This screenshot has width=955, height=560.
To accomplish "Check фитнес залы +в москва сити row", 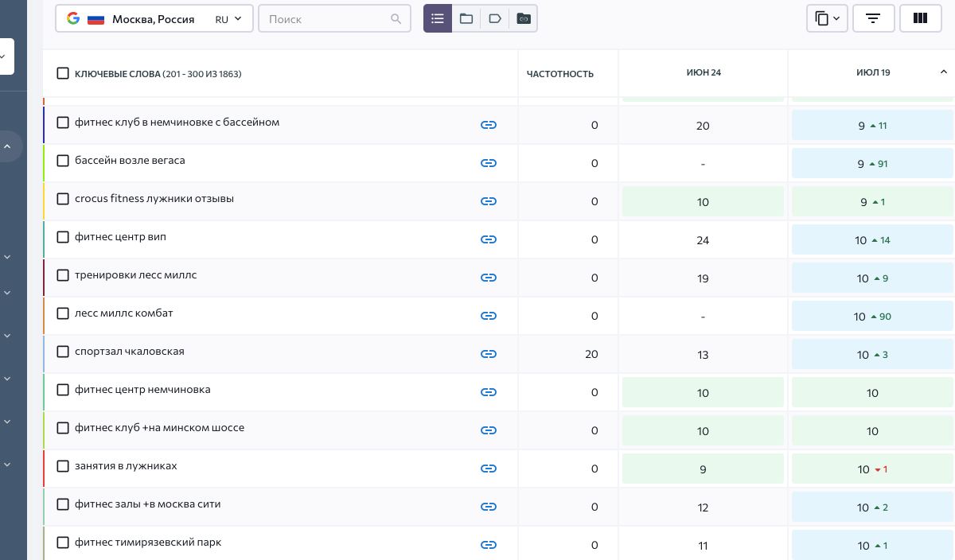I will point(63,504).
